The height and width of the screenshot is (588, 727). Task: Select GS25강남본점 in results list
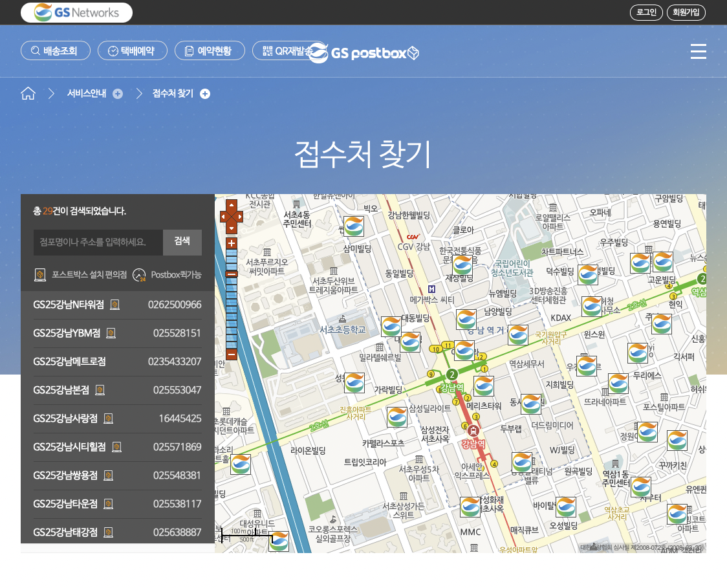(x=117, y=390)
